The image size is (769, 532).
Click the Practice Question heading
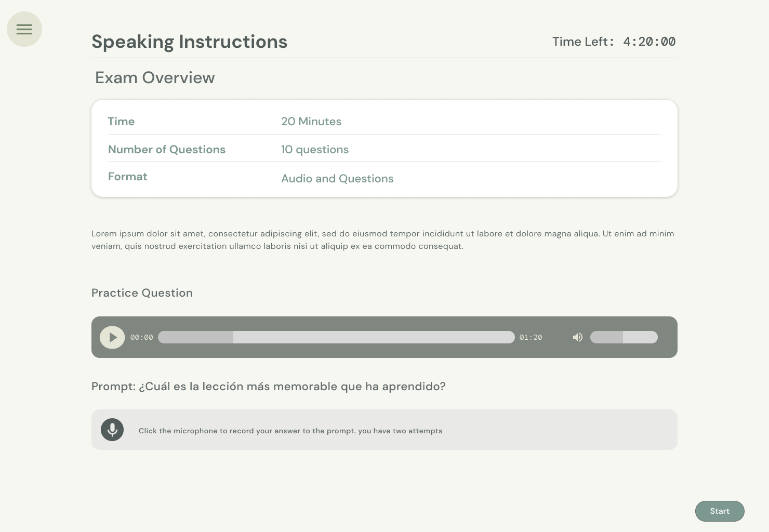tap(142, 293)
